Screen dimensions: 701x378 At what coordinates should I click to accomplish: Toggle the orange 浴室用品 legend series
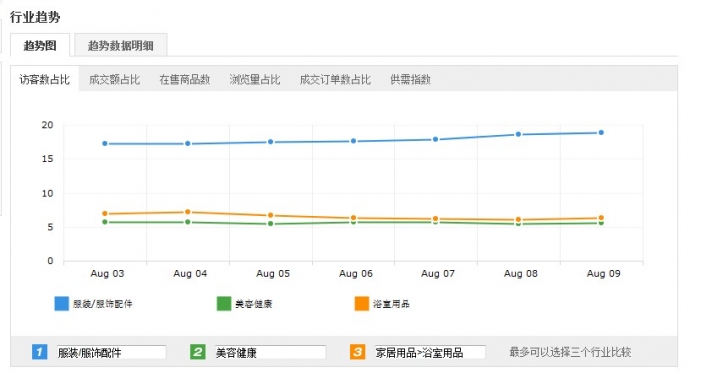[382, 304]
